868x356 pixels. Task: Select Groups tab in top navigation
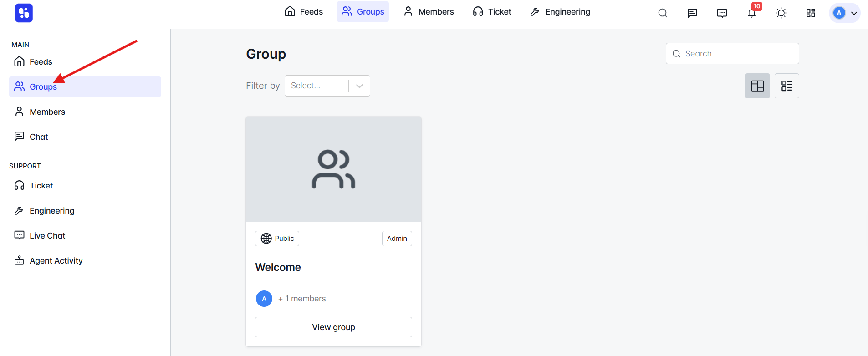(x=363, y=12)
